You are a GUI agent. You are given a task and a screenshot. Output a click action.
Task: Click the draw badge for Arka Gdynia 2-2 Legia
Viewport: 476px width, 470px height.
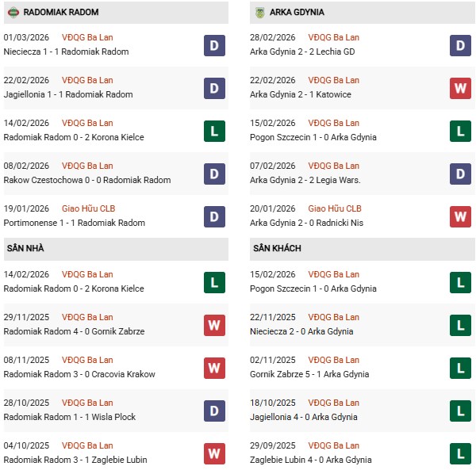(460, 174)
